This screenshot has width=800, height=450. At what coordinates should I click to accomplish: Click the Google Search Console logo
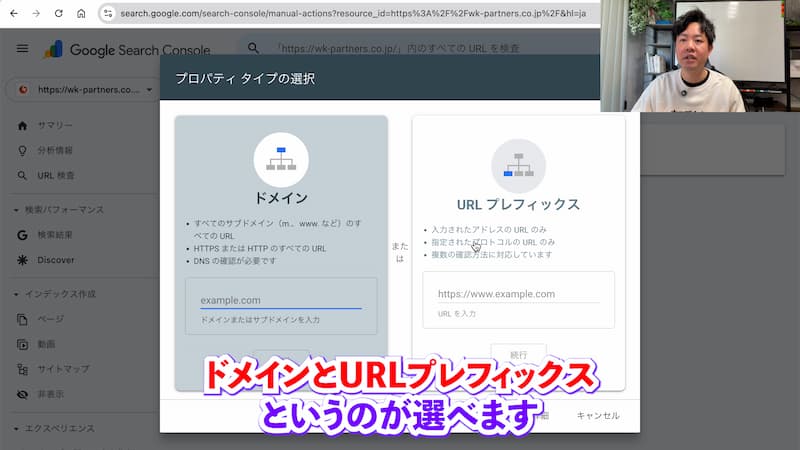pos(128,49)
